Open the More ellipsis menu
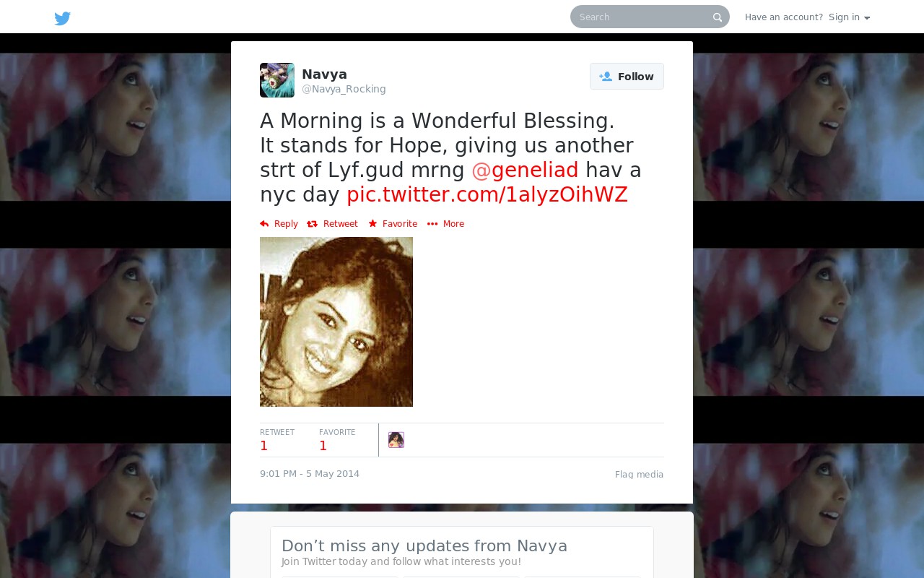Image resolution: width=924 pixels, height=578 pixels. [x=445, y=224]
